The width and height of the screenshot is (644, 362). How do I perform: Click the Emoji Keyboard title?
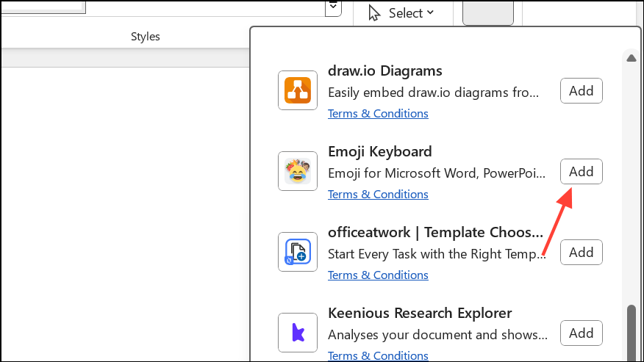(x=380, y=151)
